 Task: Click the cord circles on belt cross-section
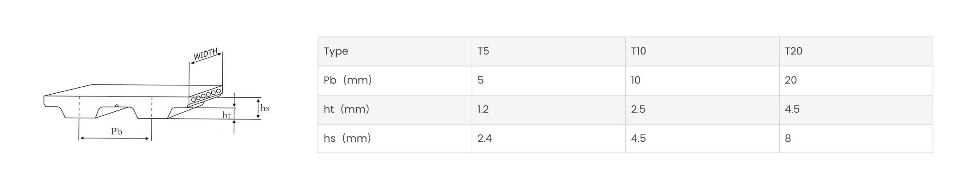pyautogui.click(x=206, y=95)
